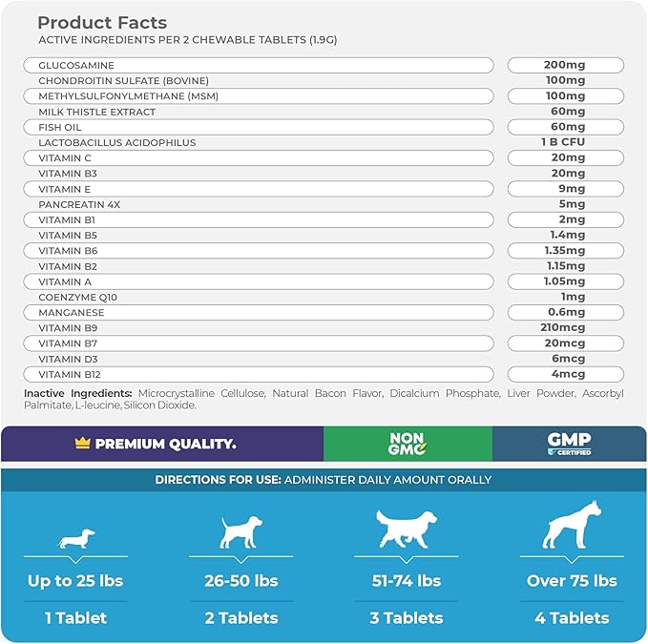Image resolution: width=648 pixels, height=644 pixels.
Task: Click the 200mg amount pill
Action: pyautogui.click(x=565, y=65)
